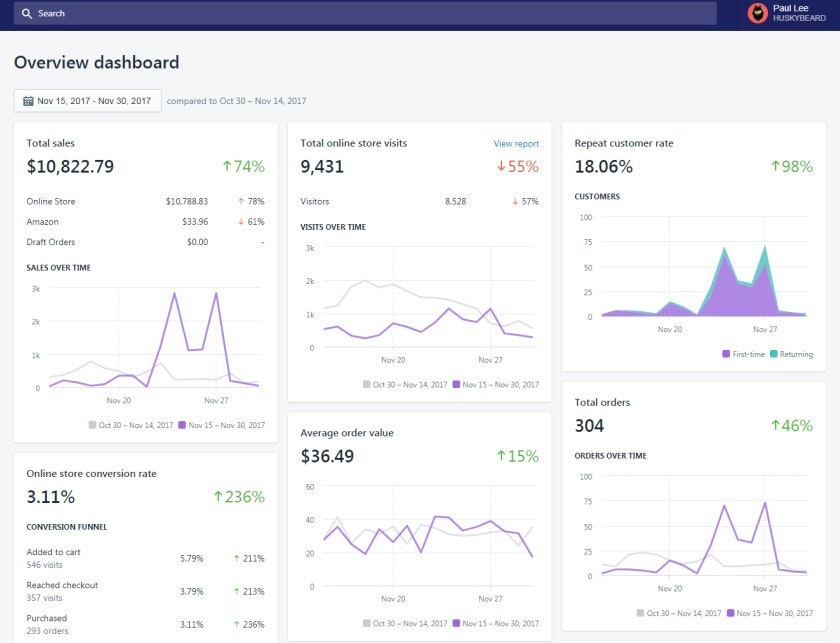Click the Reached checkout funnel step
This screenshot has width=840, height=643.
62,585
